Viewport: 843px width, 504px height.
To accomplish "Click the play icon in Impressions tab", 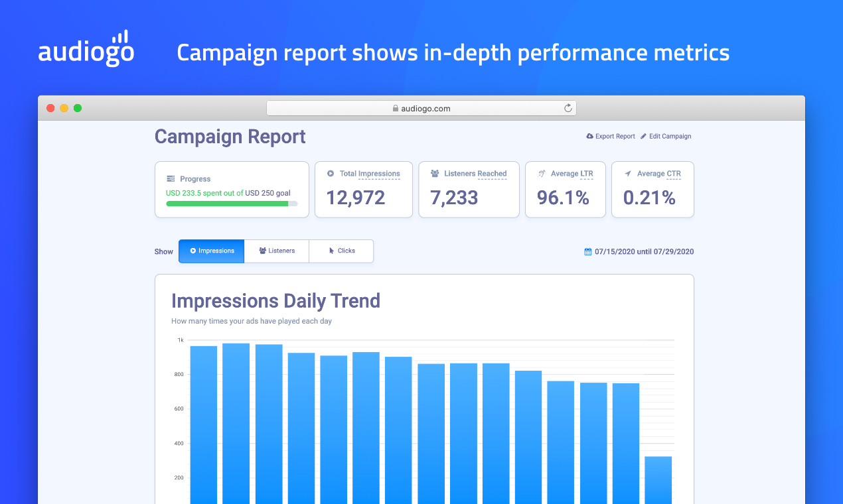I will click(193, 251).
